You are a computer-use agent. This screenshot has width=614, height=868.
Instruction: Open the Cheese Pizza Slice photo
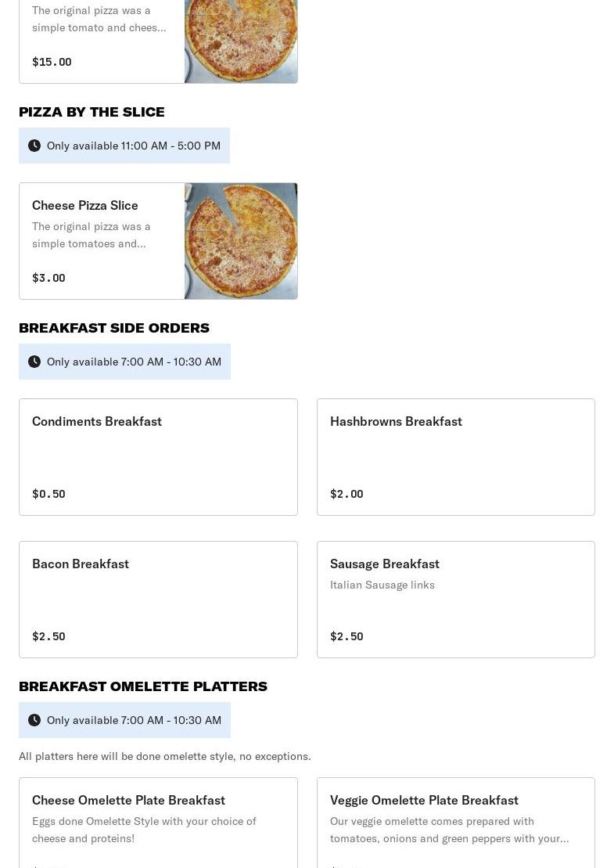241,241
